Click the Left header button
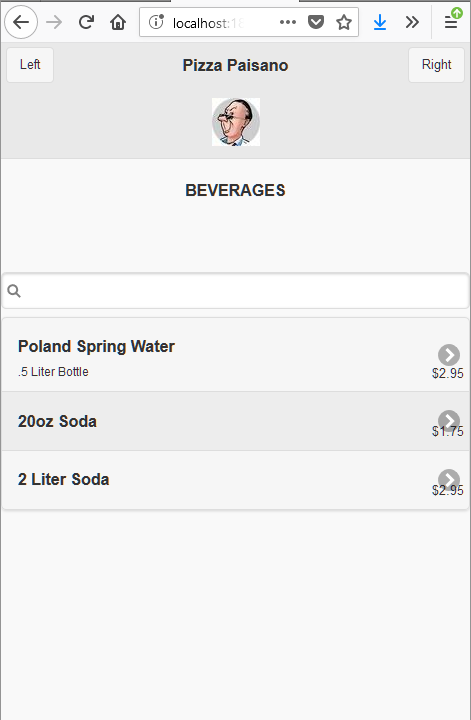Image resolution: width=471 pixels, height=720 pixels. click(30, 65)
